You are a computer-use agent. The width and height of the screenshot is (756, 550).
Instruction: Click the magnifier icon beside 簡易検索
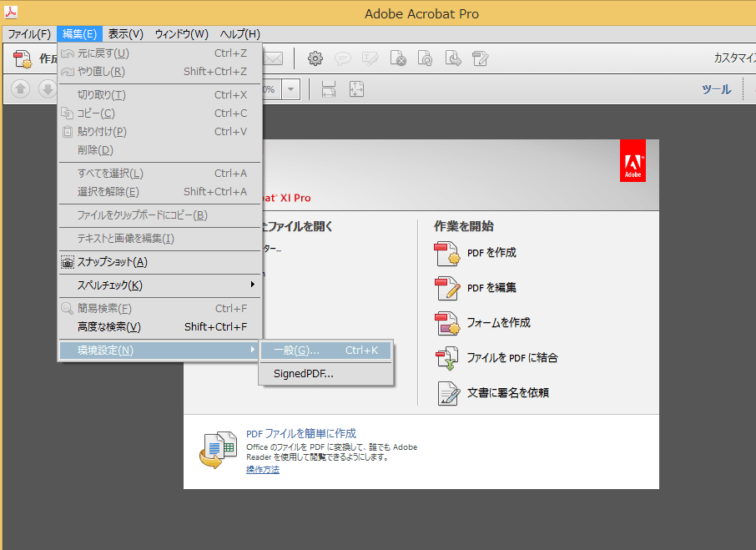pyautogui.click(x=67, y=309)
